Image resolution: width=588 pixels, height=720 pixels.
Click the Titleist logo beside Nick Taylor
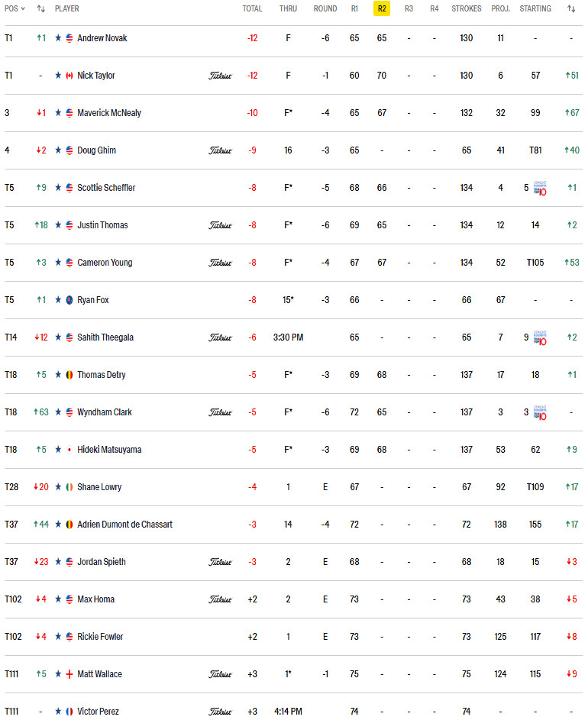[x=221, y=76]
